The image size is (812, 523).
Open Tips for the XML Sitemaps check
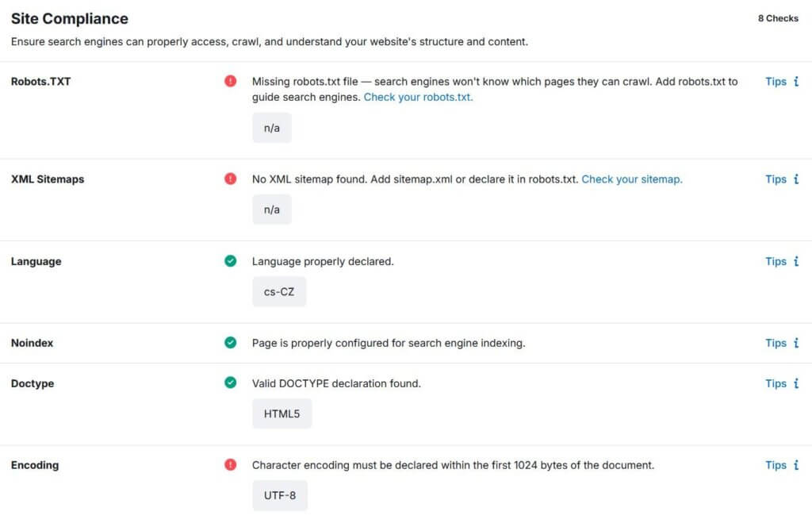(x=776, y=179)
